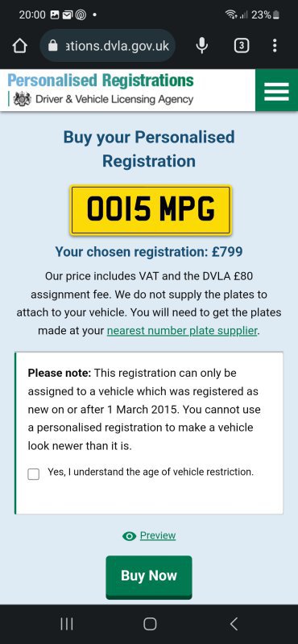This screenshot has width=298, height=644.
Task: Click the Buy Now button
Action: pos(149,576)
